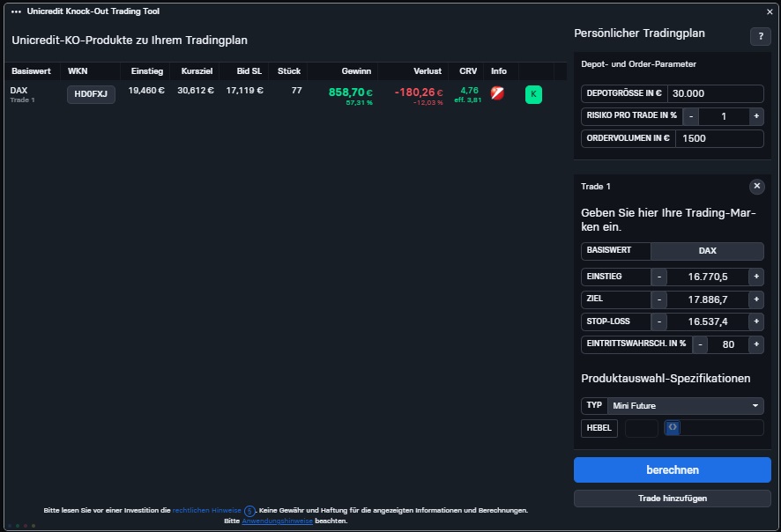Decrease Risiko pro Trade with minus
Viewport: 781px width, 532px height.
691,116
